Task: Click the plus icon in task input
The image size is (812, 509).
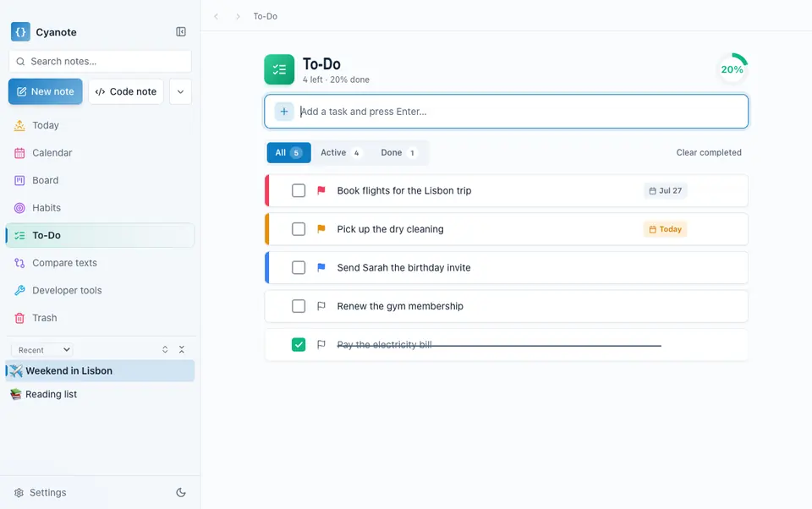Action: (284, 112)
